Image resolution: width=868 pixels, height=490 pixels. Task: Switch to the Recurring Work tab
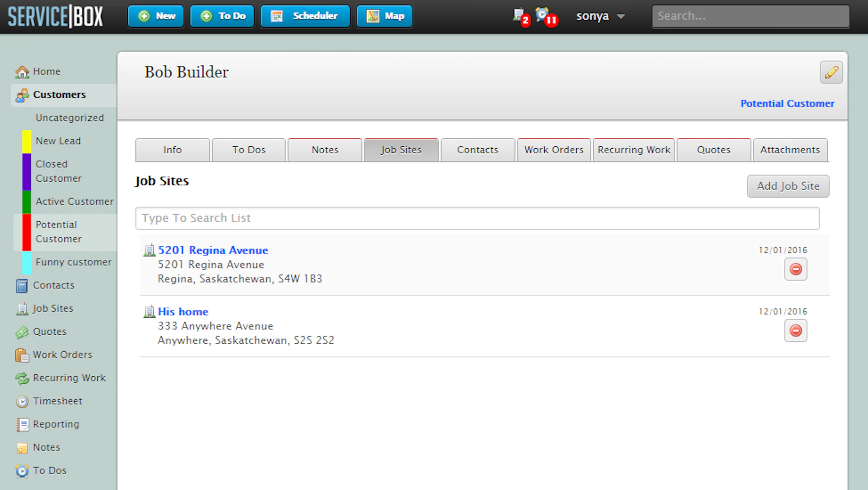pos(634,150)
